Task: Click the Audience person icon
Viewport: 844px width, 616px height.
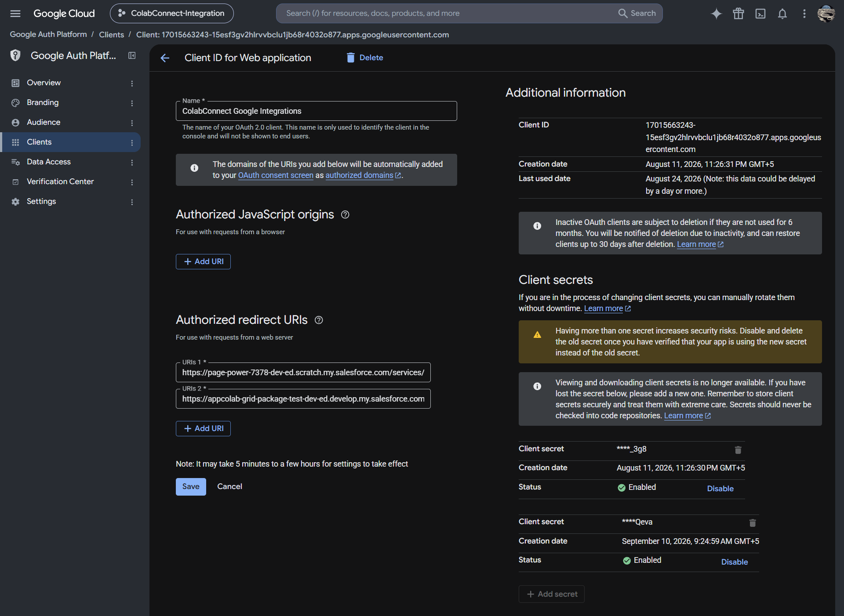Action: [15, 123]
